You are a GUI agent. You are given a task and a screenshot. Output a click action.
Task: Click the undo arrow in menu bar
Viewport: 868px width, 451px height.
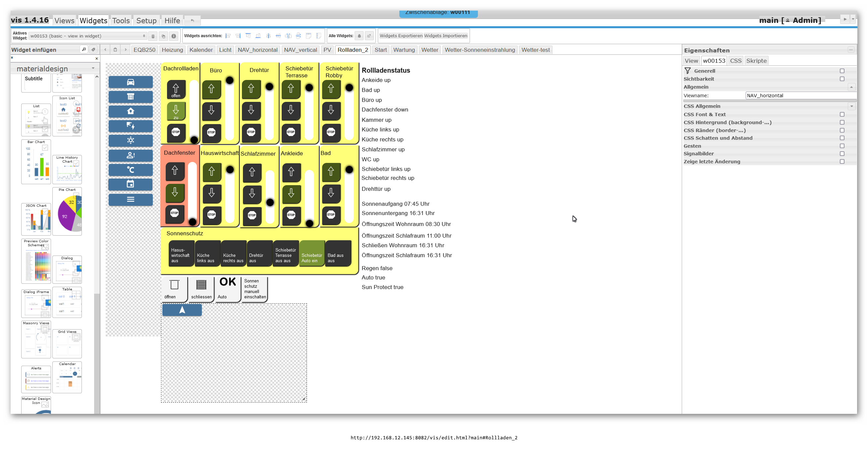pyautogui.click(x=193, y=20)
